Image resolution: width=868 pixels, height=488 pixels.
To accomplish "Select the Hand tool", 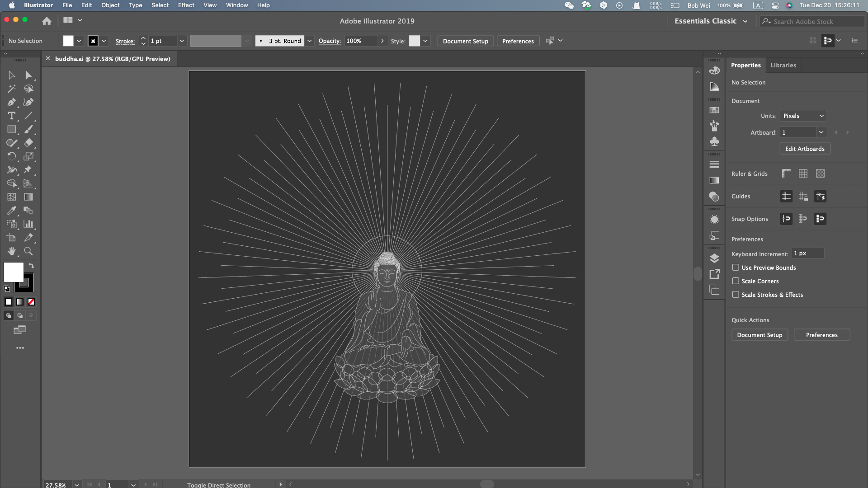I will point(11,251).
